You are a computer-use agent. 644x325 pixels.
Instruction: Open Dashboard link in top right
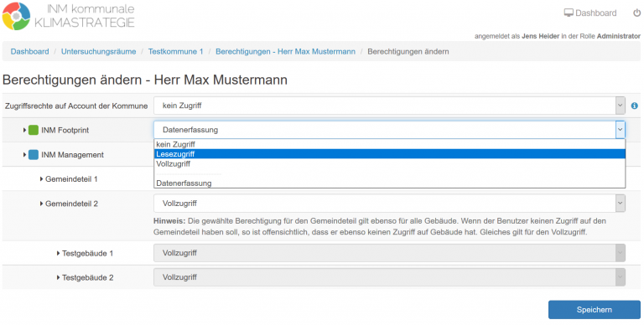coord(590,13)
